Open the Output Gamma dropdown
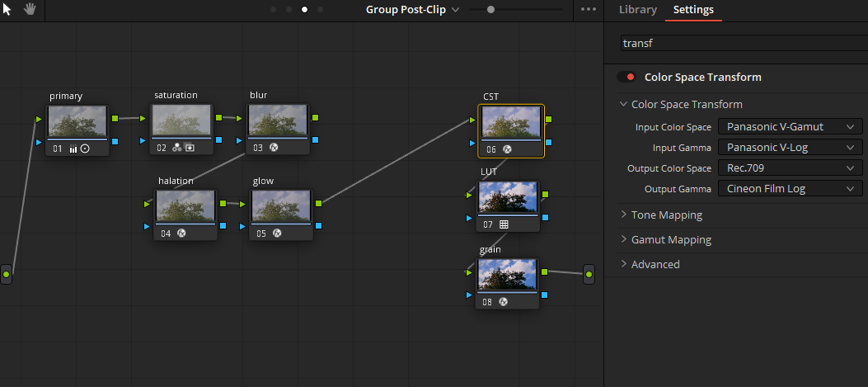Viewport: 868px width, 387px height. [790, 188]
